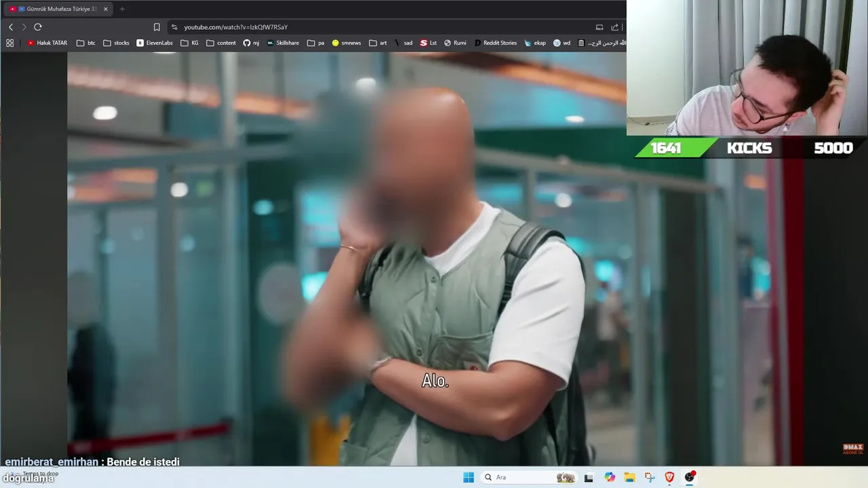Open the Haluk TATAR bookmark
The height and width of the screenshot is (488, 868).
click(x=47, y=43)
